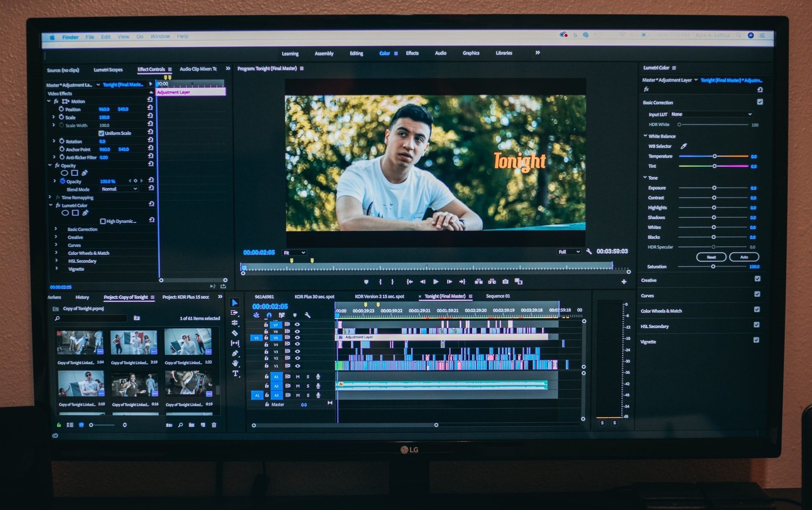Click Add Marker in Program monitor
Viewport: 812px width, 510px height.
366,282
